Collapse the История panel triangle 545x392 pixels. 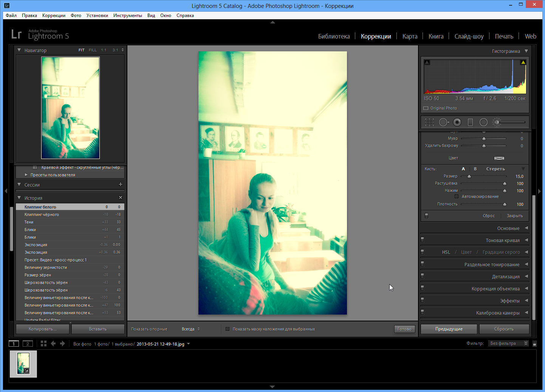click(19, 198)
